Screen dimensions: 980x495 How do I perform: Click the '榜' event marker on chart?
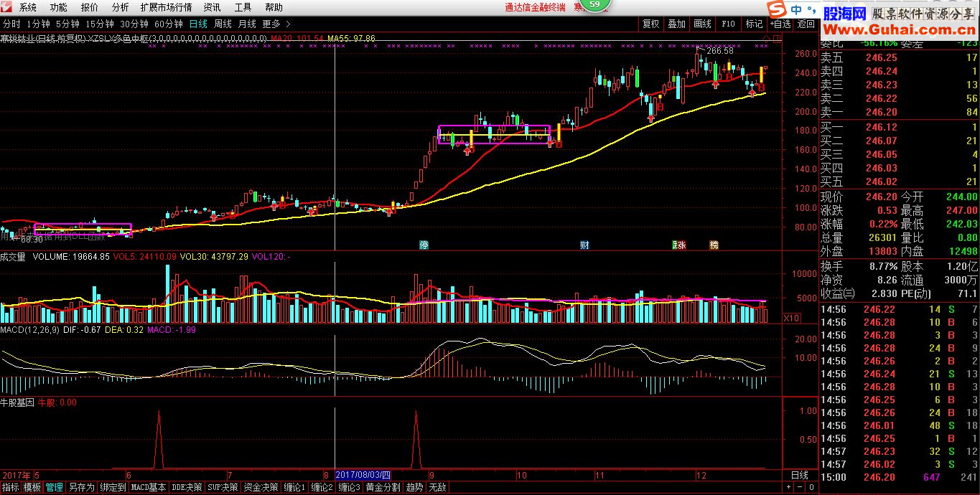pos(714,245)
